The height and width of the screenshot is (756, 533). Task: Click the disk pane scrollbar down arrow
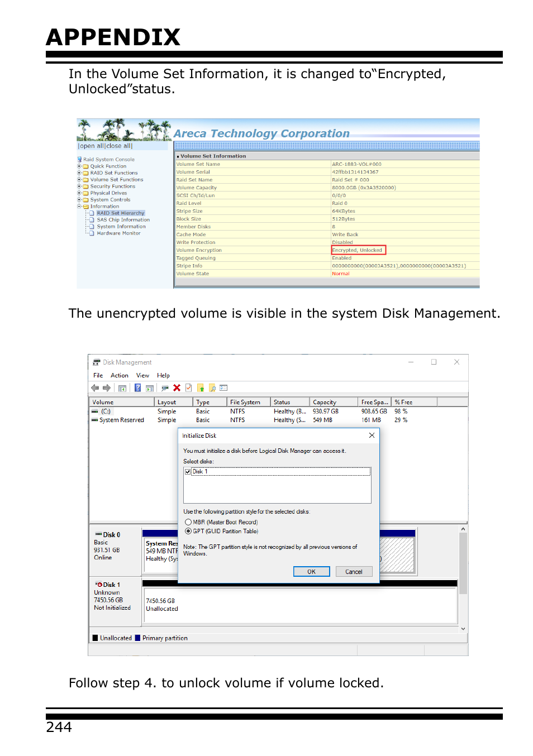click(x=463, y=629)
